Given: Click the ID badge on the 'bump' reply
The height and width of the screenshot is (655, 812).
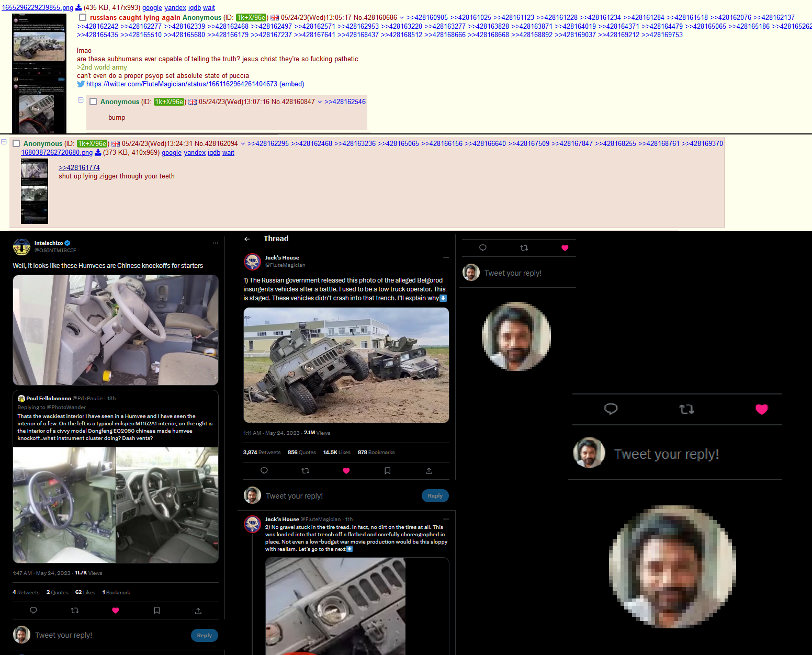Looking at the screenshot, I should [170, 102].
